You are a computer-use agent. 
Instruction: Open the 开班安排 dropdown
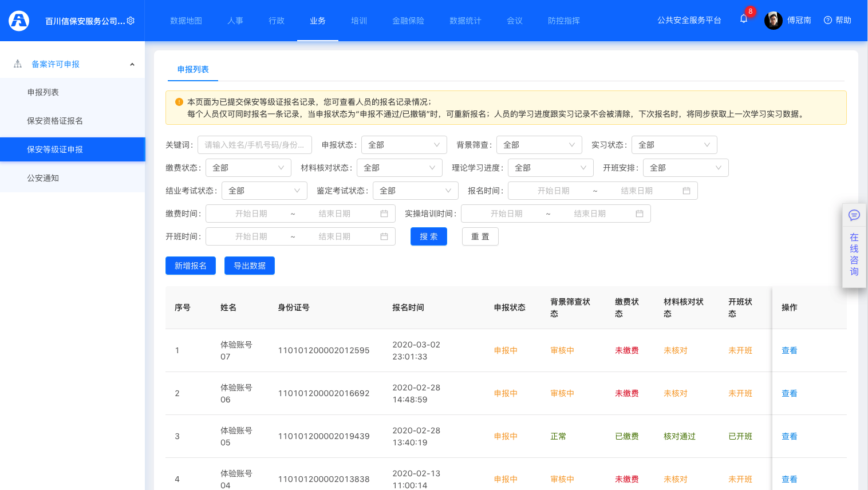686,168
